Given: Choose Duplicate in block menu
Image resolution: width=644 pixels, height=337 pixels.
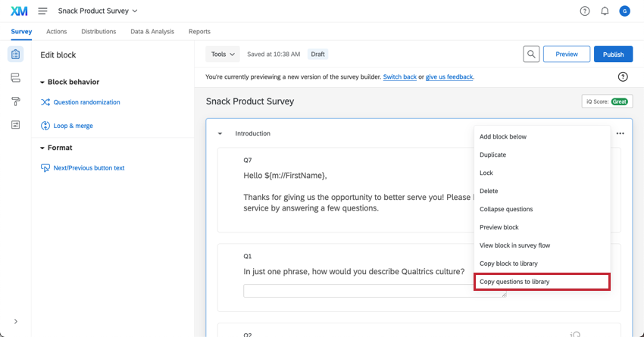Looking at the screenshot, I should pos(542,154).
